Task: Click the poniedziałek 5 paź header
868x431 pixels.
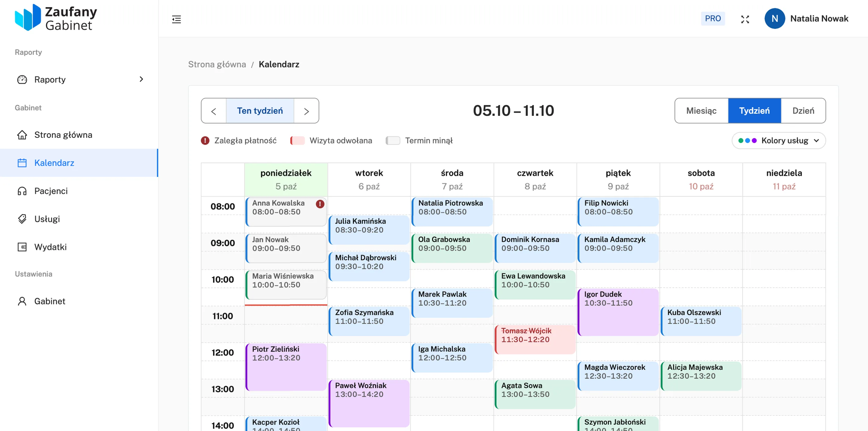Action: [x=286, y=180]
